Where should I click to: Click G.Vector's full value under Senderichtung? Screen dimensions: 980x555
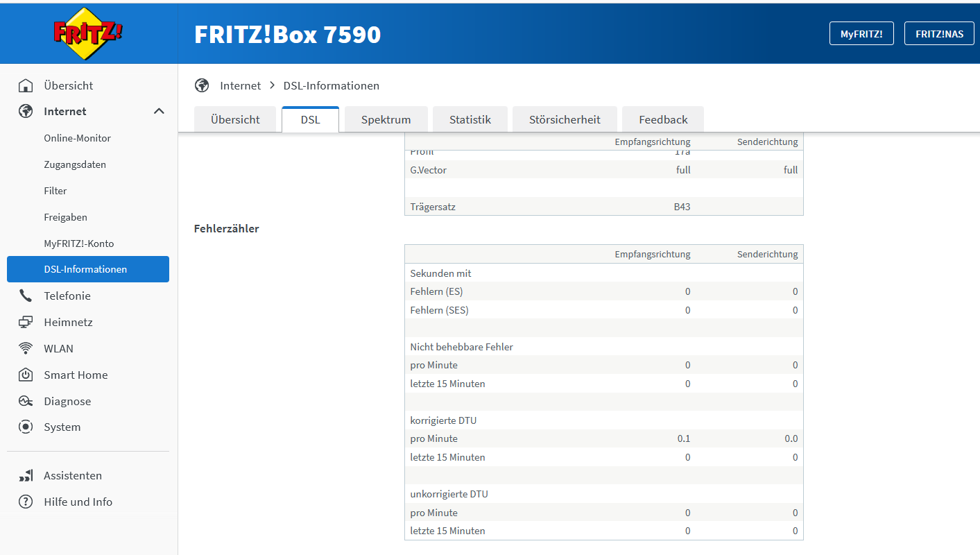coord(791,170)
